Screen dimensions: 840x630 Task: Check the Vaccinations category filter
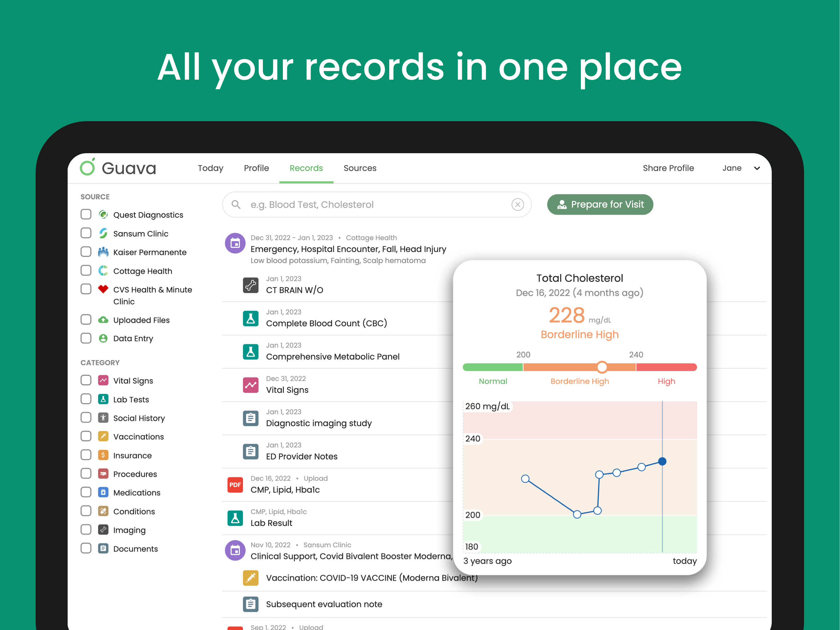coord(86,436)
